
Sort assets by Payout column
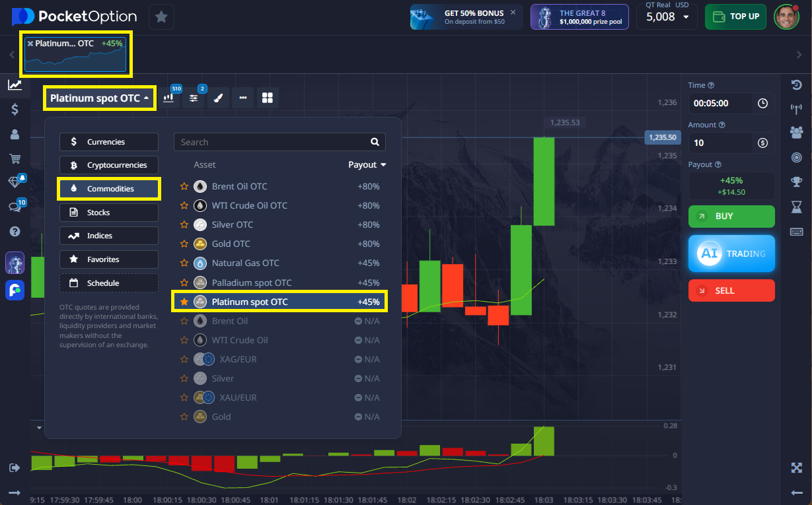pyautogui.click(x=367, y=165)
